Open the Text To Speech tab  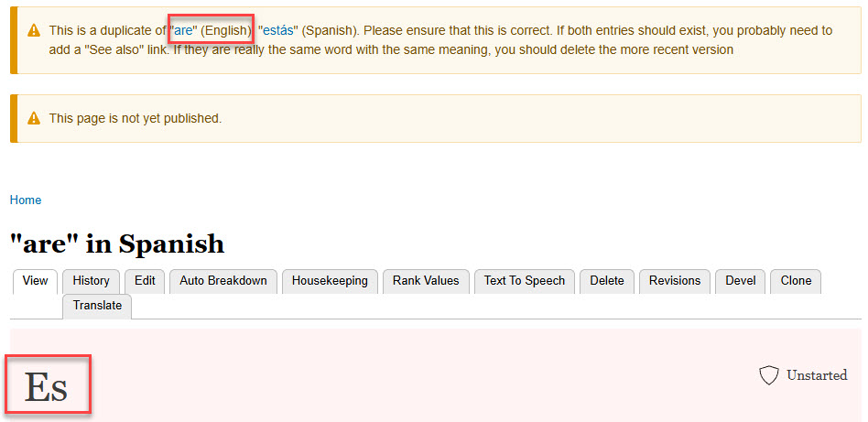tap(525, 281)
